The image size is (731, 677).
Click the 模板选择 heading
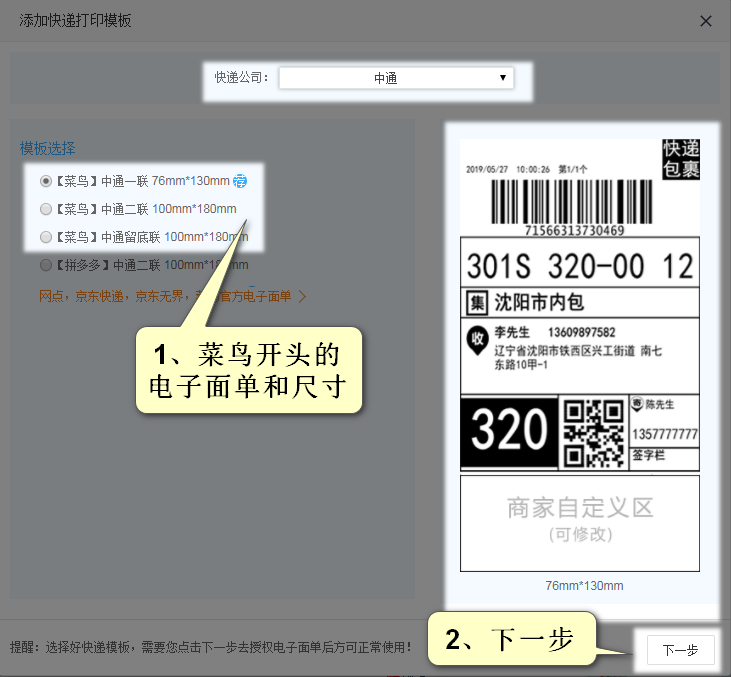[47, 148]
